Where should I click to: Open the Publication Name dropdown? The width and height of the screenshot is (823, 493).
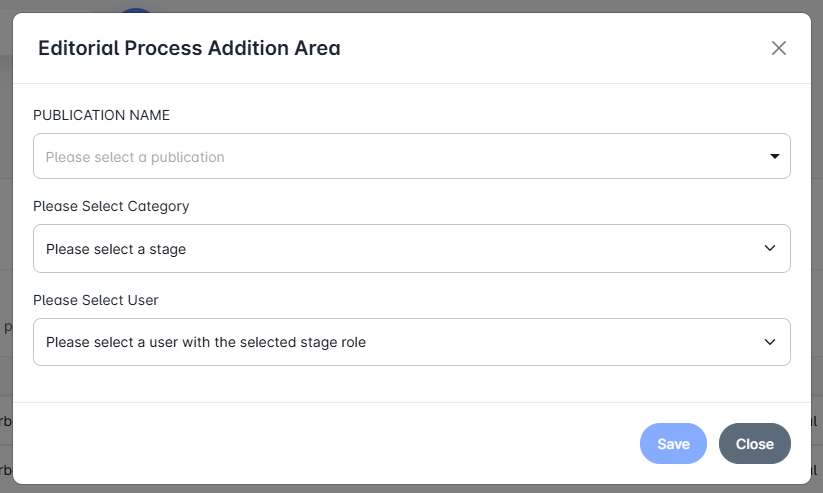coord(411,157)
